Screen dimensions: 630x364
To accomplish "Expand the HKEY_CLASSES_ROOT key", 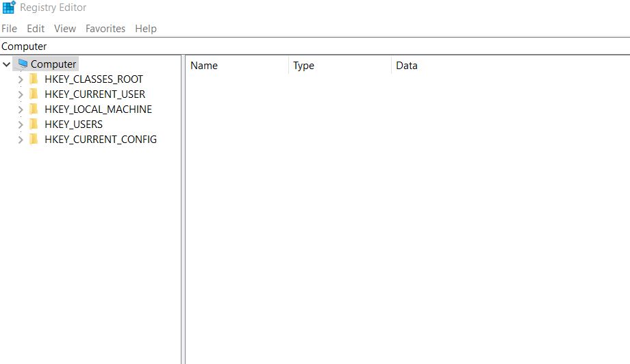I will point(21,79).
